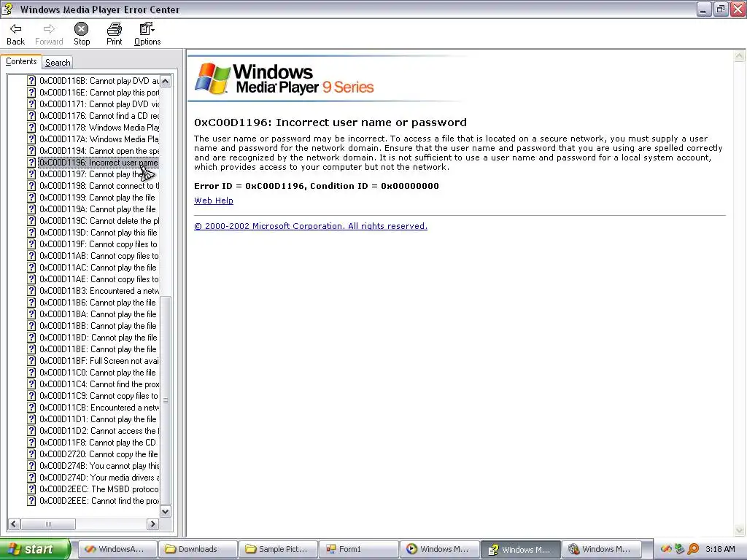Open topic 0xC00D119C Cannot delete
The height and width of the screenshot is (560, 747).
click(x=99, y=221)
